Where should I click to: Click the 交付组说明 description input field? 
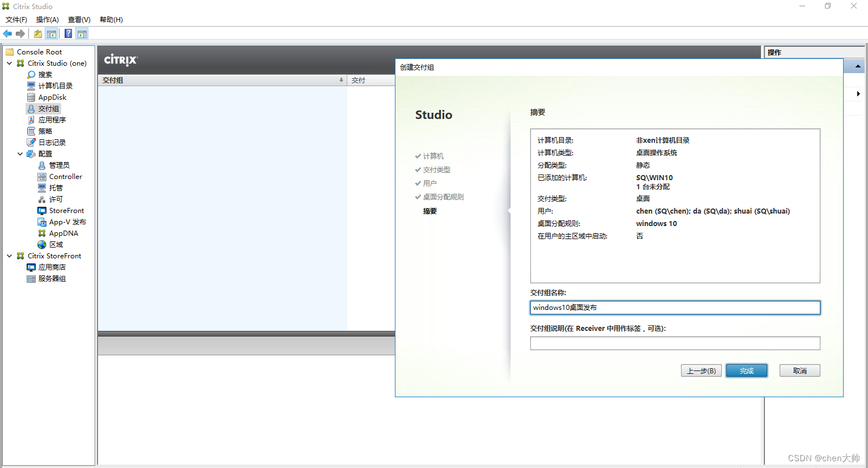(675, 343)
